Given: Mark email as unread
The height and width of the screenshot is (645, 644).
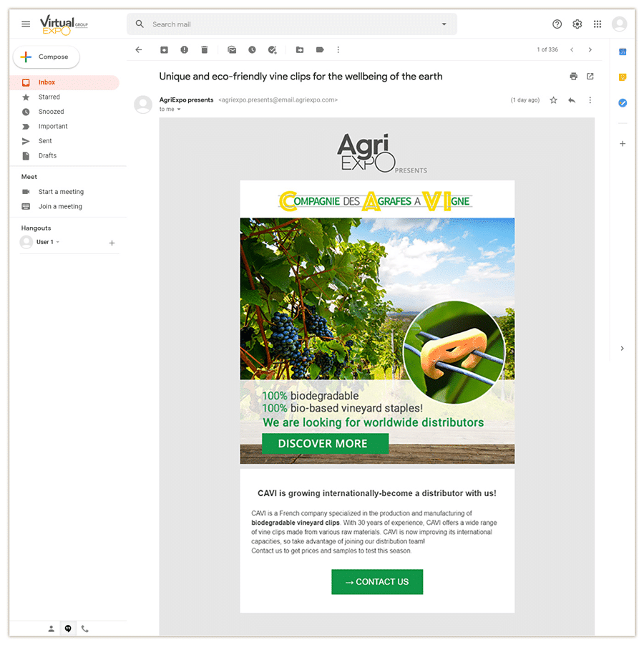Looking at the screenshot, I should coord(232,50).
